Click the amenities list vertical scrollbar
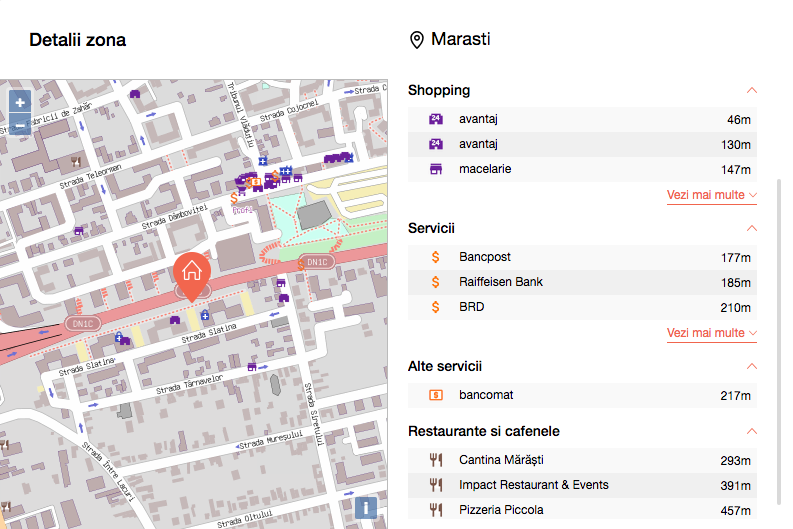 [x=778, y=300]
